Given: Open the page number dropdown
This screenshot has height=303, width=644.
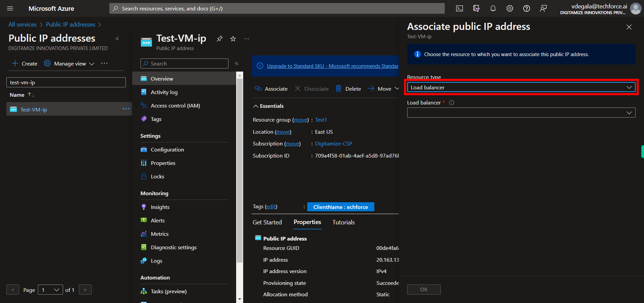Looking at the screenshot, I should (50, 290).
